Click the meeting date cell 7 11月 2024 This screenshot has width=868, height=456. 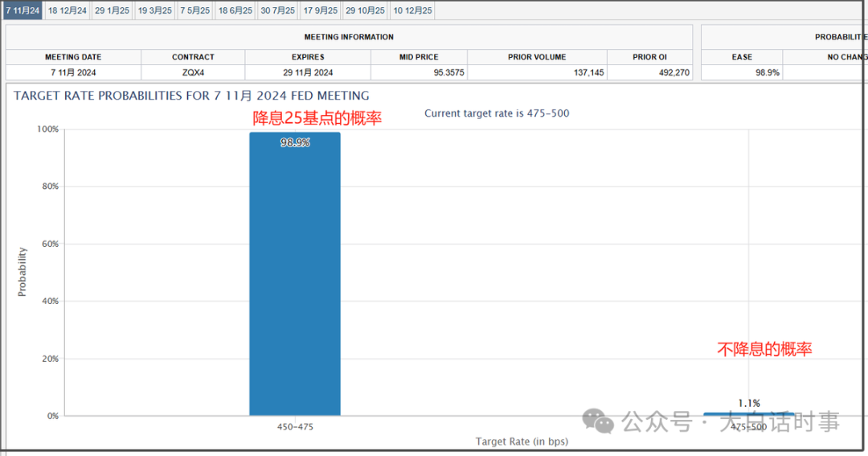(73, 72)
